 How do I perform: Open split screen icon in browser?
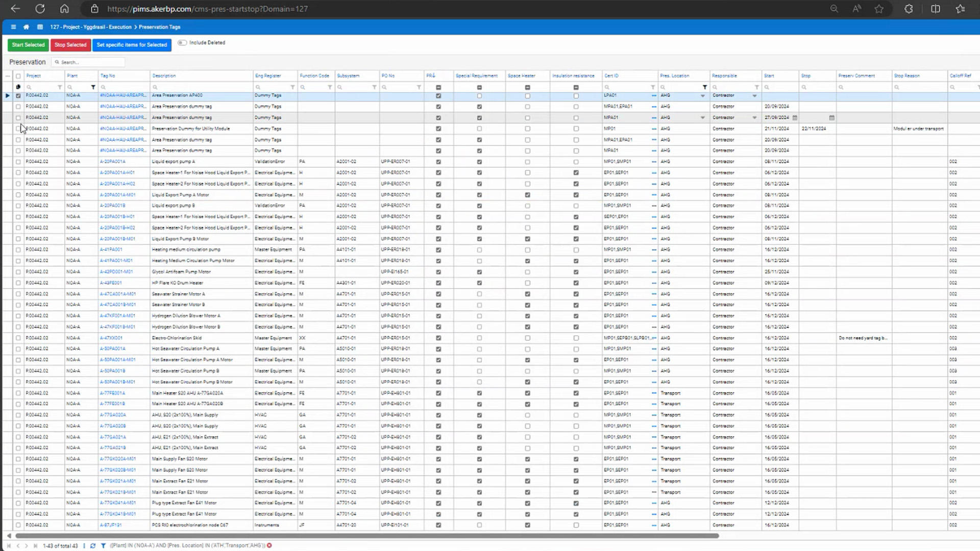(935, 9)
